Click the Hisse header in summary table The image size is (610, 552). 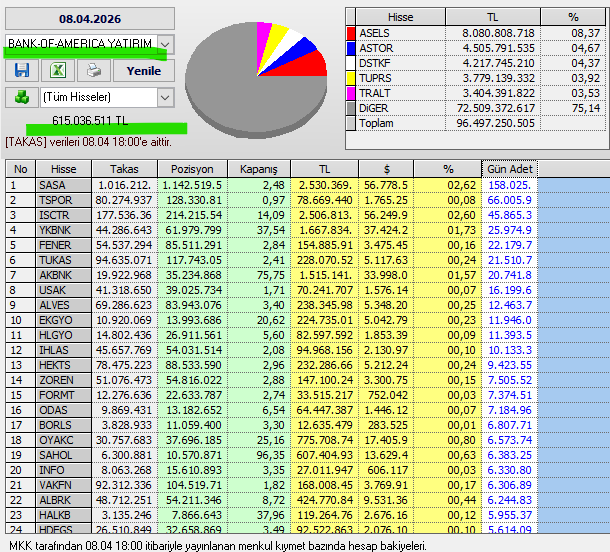(x=400, y=17)
